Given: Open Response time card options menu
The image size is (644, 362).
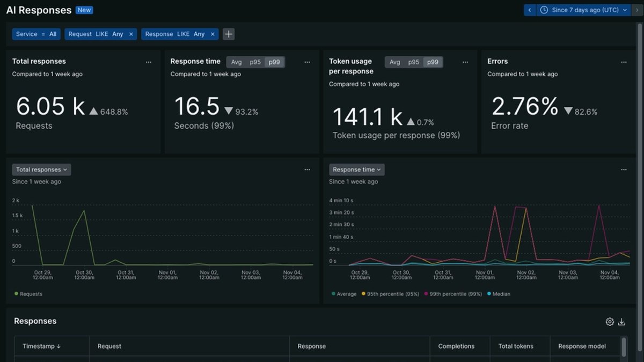Looking at the screenshot, I should pyautogui.click(x=307, y=62).
